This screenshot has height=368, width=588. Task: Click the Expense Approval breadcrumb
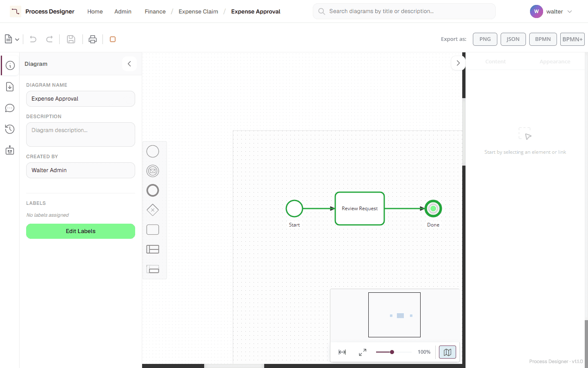point(256,11)
